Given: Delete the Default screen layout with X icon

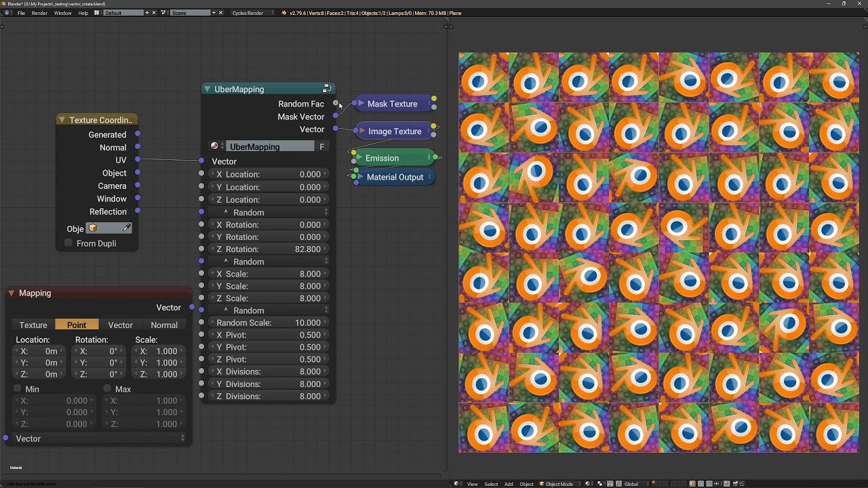Looking at the screenshot, I should [154, 13].
